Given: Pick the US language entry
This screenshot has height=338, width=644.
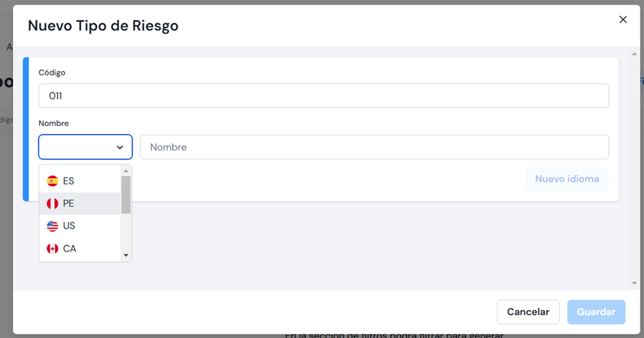Looking at the screenshot, I should pos(79,226).
